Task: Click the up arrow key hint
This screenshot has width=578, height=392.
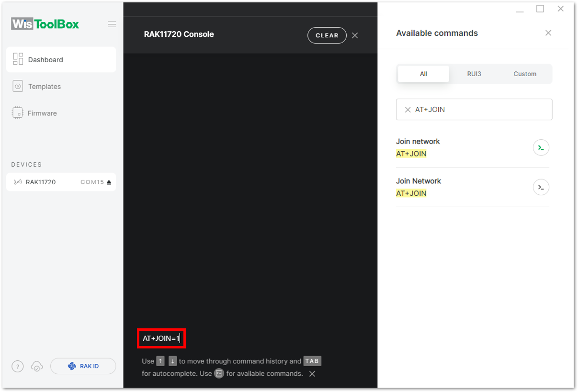Action: click(160, 361)
